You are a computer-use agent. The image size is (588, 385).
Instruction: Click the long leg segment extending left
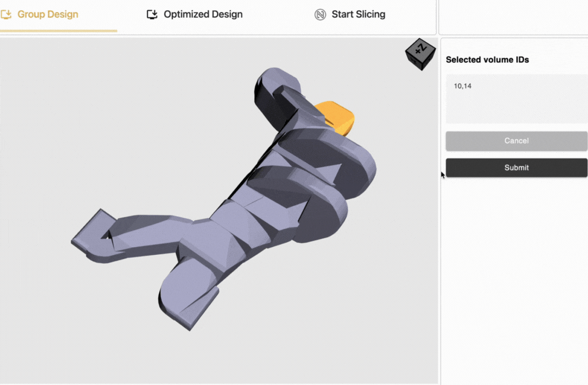pyautogui.click(x=148, y=235)
